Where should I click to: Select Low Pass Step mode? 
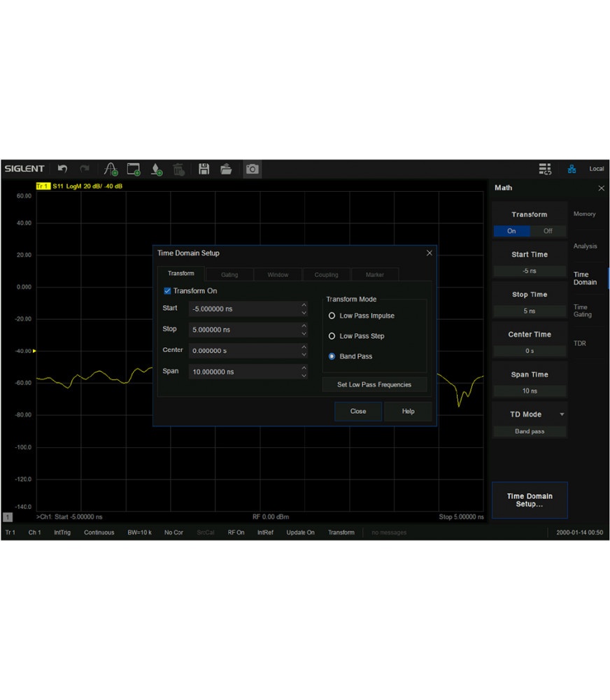332,336
